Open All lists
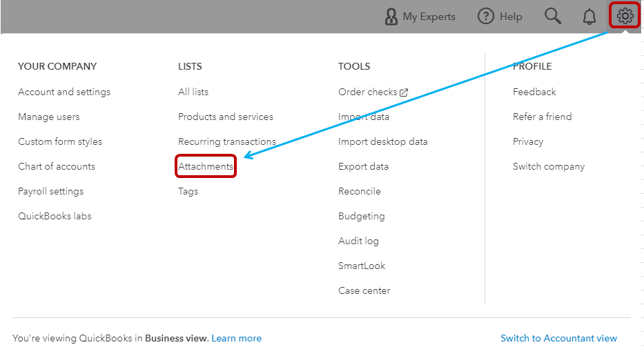 [x=193, y=92]
